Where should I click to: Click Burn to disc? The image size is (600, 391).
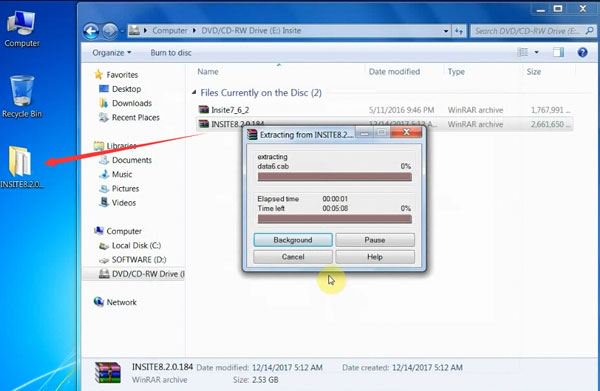[x=171, y=53]
